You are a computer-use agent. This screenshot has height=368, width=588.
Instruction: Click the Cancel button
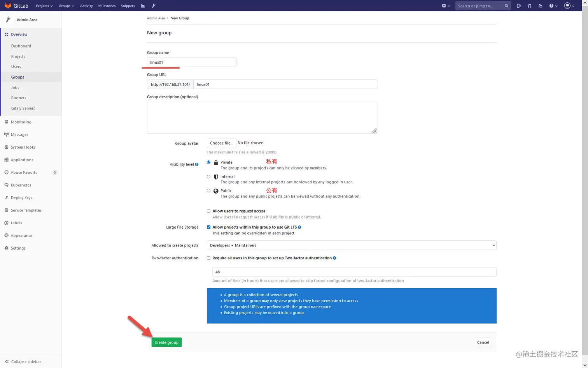coord(483,342)
